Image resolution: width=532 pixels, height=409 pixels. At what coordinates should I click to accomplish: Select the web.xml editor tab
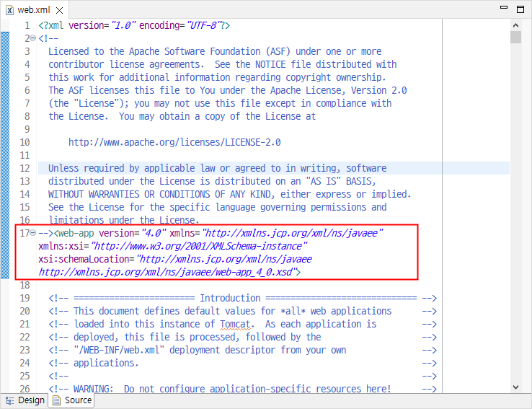[34, 10]
